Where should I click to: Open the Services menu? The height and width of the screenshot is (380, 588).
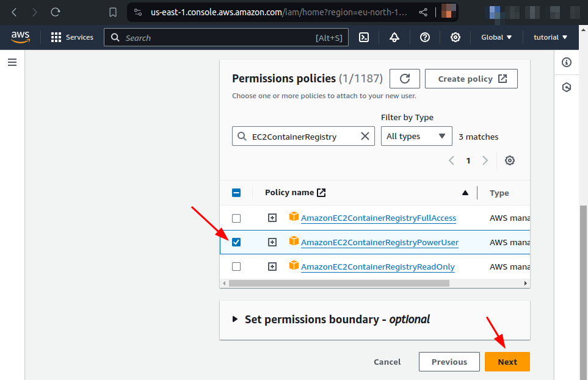(71, 37)
